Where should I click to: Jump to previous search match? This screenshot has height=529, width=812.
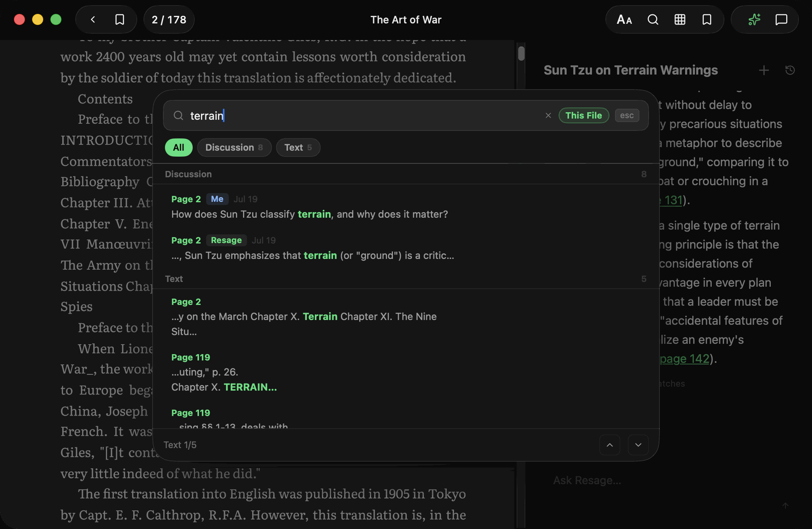(610, 445)
